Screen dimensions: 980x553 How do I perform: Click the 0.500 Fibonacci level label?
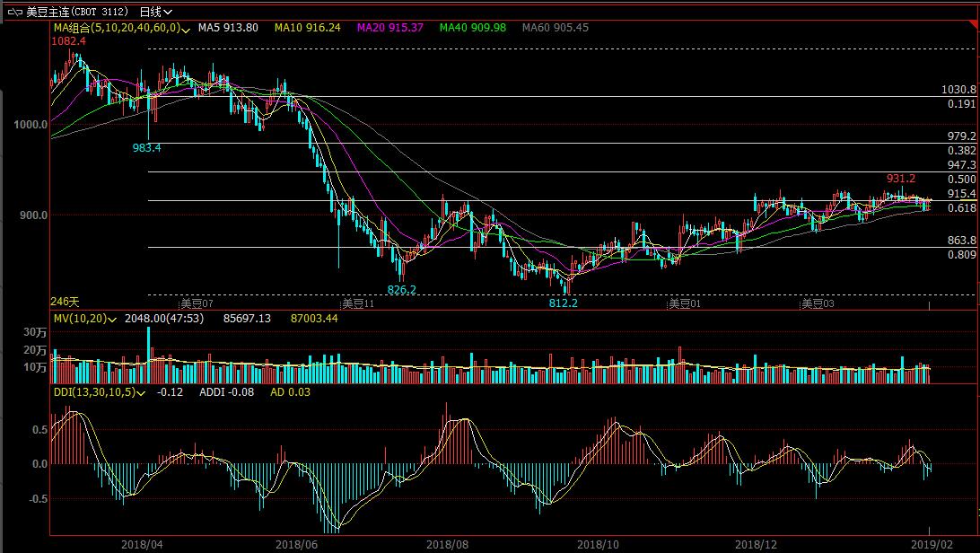pyautogui.click(x=961, y=180)
